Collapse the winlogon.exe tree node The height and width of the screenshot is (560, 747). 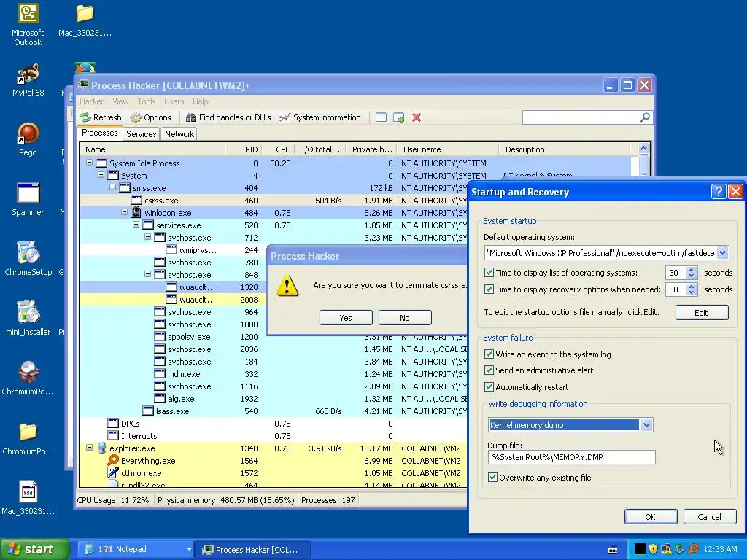click(124, 212)
